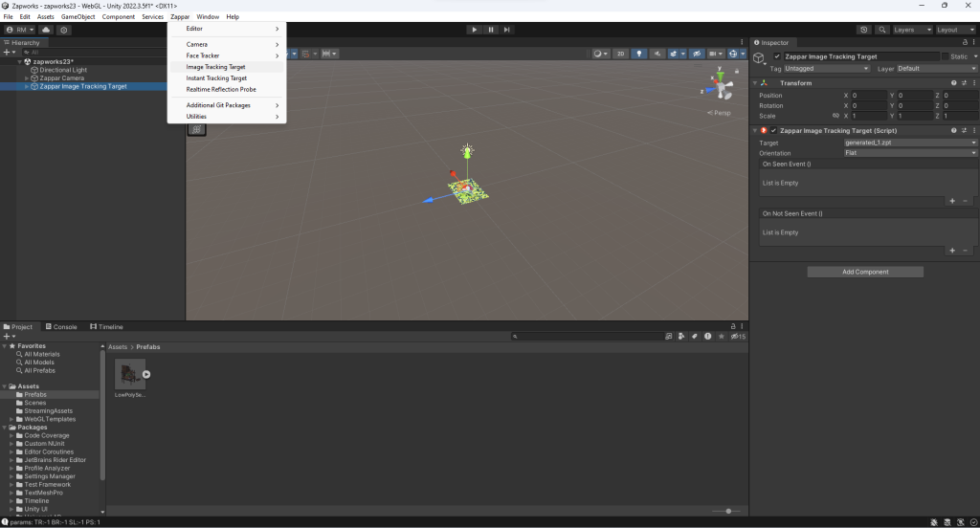Open the Undo History icon in toolbar
Viewport: 980px width, 528px height.
(864, 30)
